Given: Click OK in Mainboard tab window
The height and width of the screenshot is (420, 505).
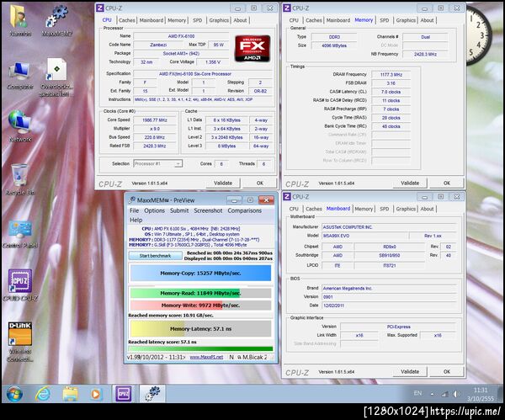Looking at the screenshot, I should pyautogui.click(x=447, y=372).
